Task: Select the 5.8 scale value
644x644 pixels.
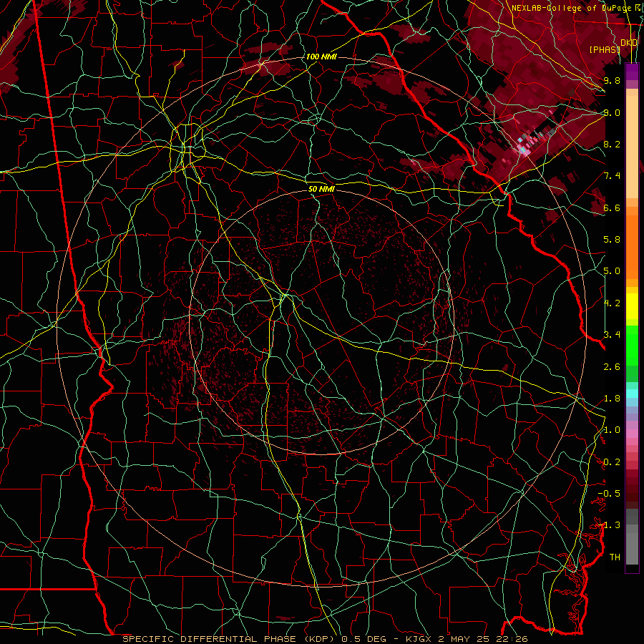Action: coord(612,240)
